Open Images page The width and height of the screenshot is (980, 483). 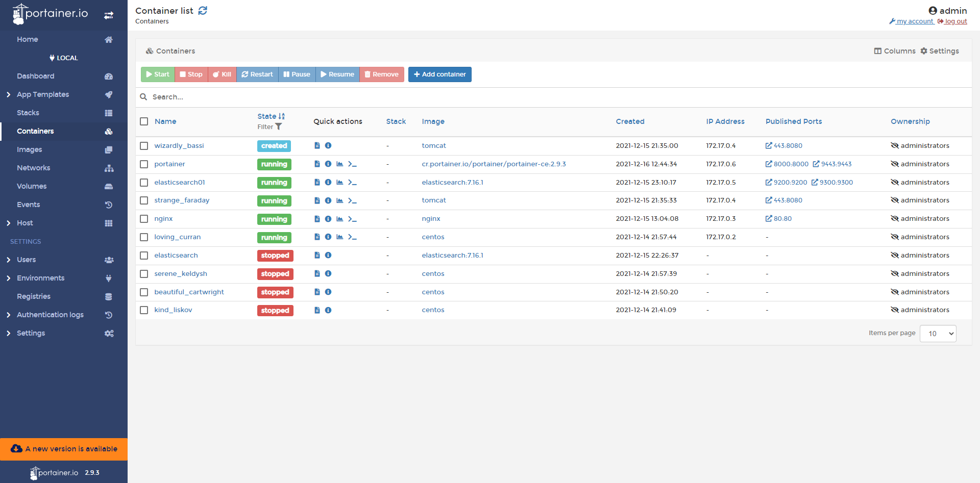point(30,149)
